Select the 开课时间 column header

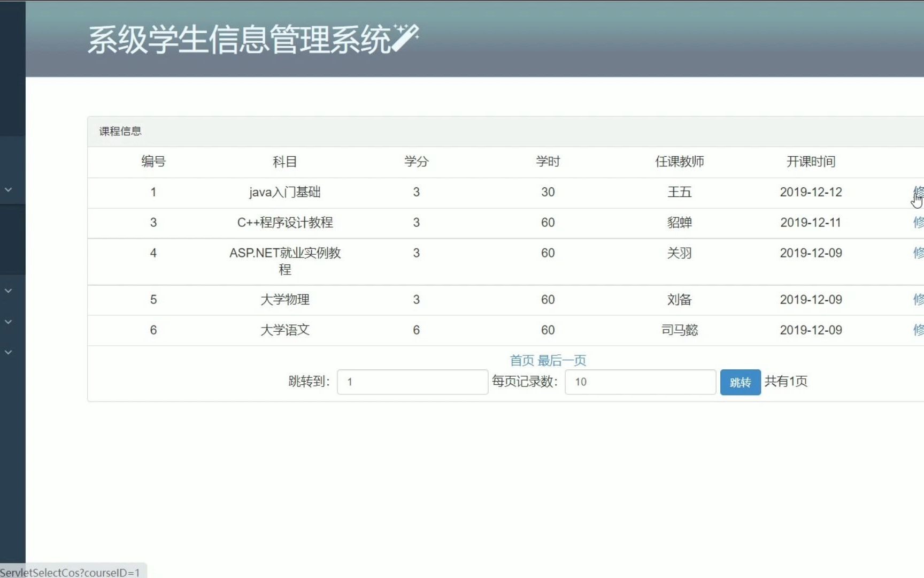coord(811,162)
